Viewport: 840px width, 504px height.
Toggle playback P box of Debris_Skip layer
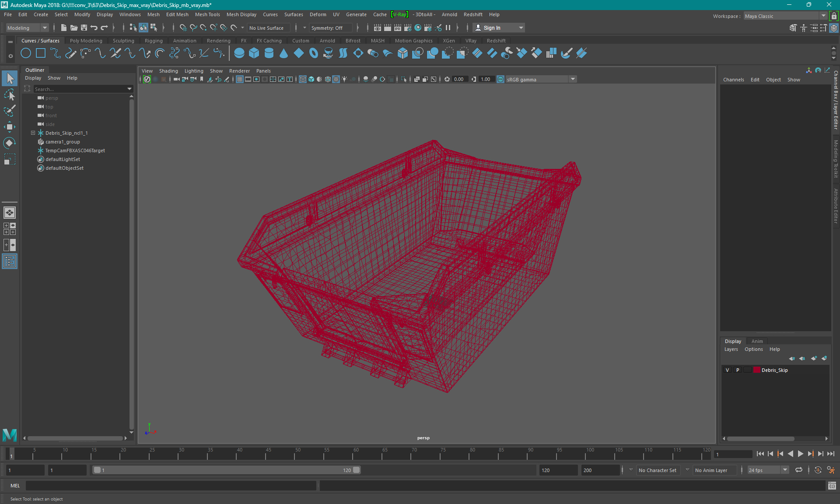click(x=738, y=370)
